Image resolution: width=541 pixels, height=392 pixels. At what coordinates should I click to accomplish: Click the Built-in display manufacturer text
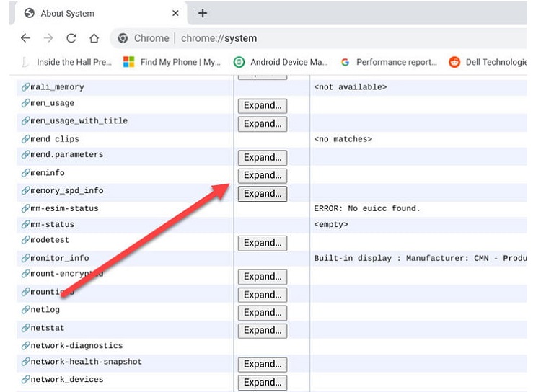(x=421, y=258)
